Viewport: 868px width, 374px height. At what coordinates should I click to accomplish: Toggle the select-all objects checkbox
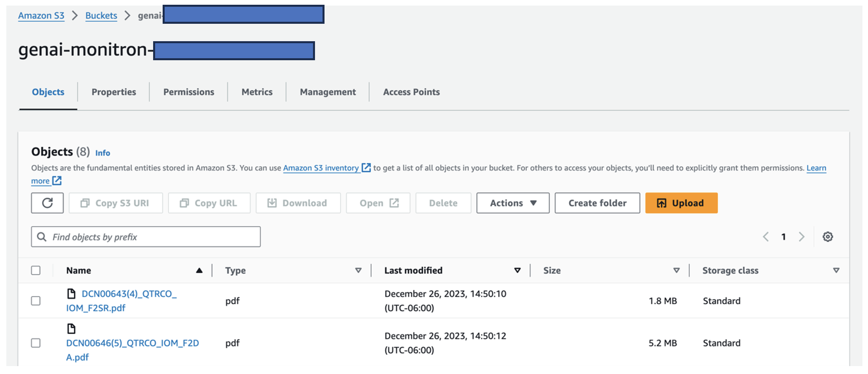click(x=36, y=270)
